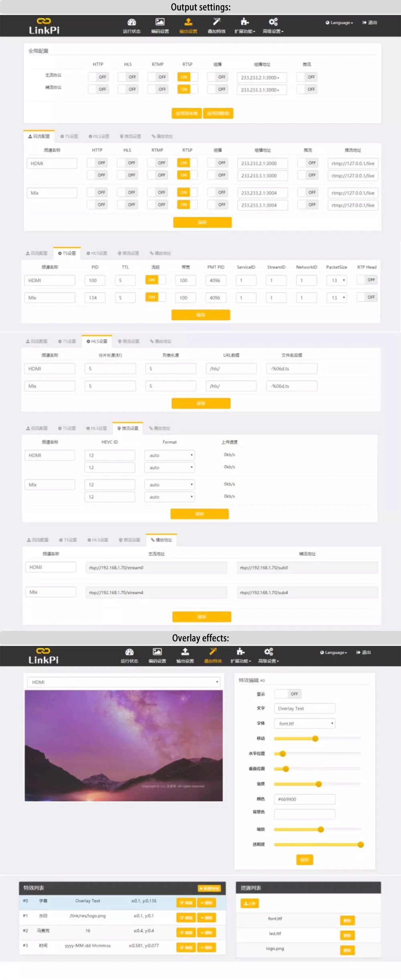Click 上传 upload button in 资源列表
Image resolution: width=401 pixels, height=980 pixels.
tap(250, 903)
